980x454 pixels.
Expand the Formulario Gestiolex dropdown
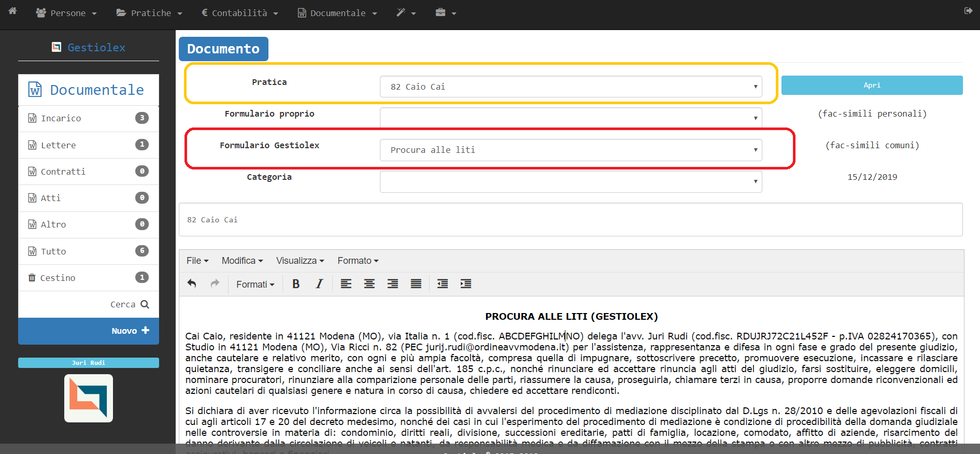(571, 150)
